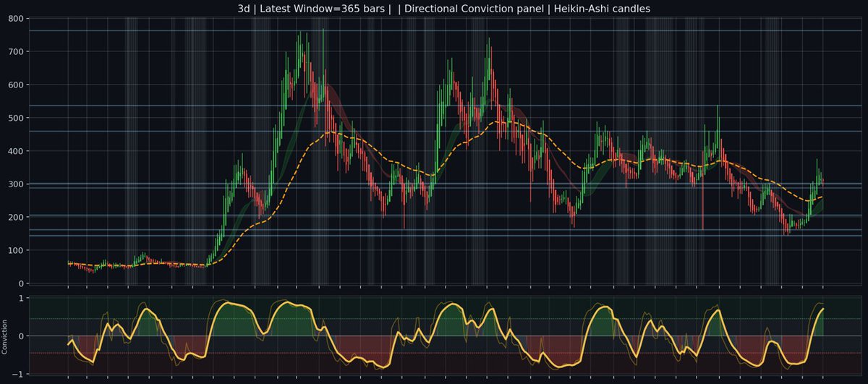Image resolution: width=868 pixels, height=384 pixels.
Task: Click the 600 price axis label
Action: (x=15, y=85)
